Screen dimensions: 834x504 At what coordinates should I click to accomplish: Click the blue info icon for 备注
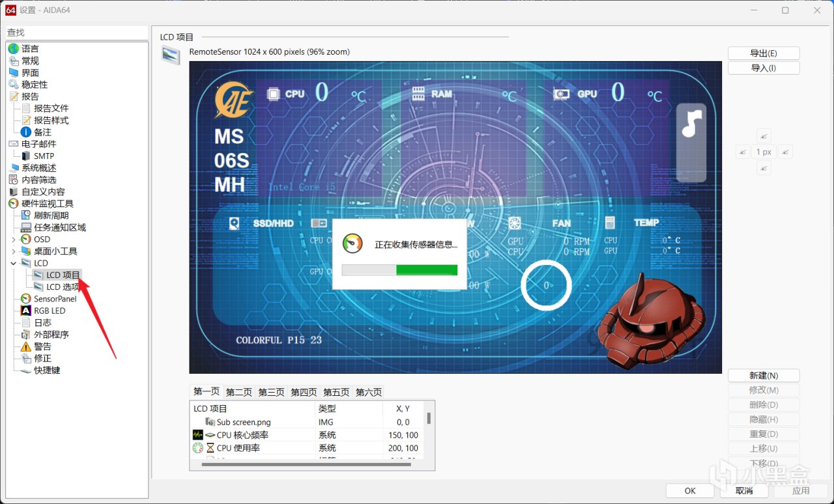pyautogui.click(x=26, y=132)
